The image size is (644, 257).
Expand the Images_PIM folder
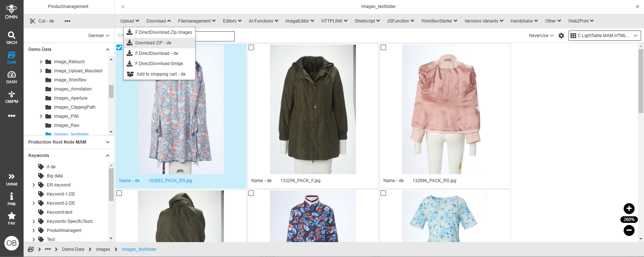(41, 116)
